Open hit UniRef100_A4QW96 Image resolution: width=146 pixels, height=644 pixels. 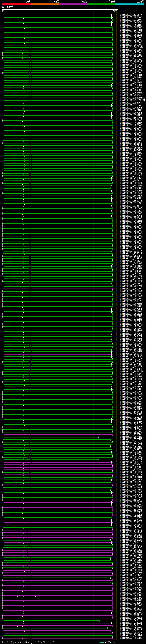pos(131,22)
